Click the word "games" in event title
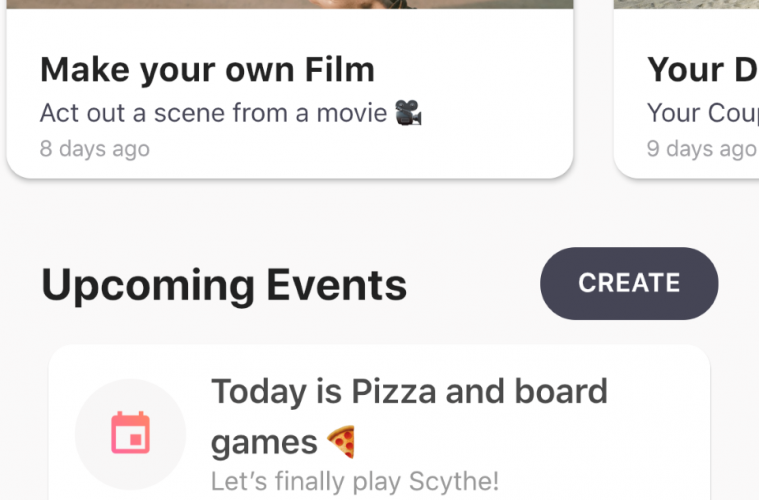759x500 pixels. (x=264, y=440)
